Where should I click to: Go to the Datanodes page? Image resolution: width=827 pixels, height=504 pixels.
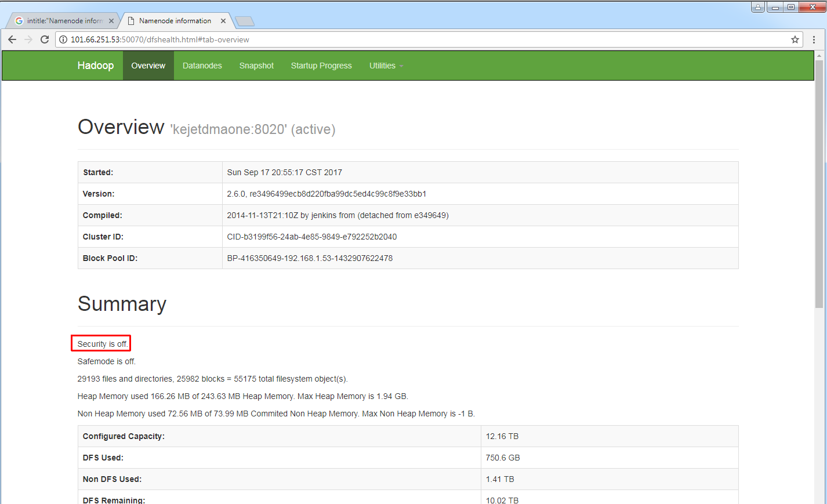(x=202, y=66)
